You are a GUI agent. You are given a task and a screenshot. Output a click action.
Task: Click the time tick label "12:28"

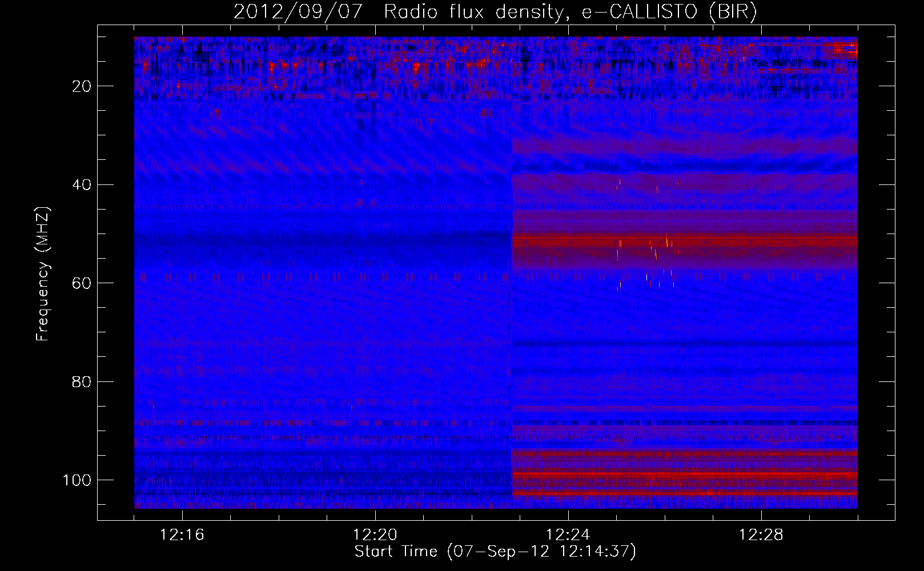(x=761, y=535)
